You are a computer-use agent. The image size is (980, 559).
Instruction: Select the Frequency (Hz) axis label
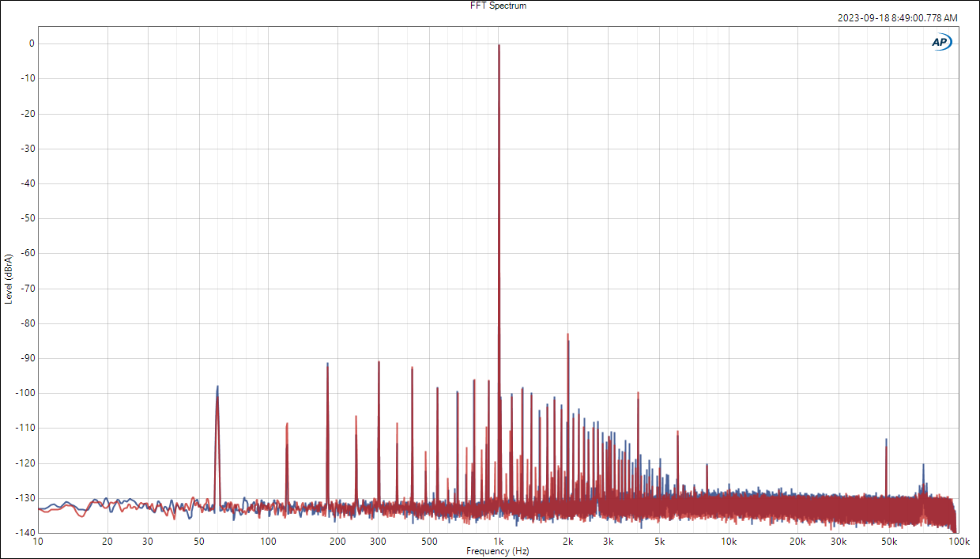click(x=498, y=551)
